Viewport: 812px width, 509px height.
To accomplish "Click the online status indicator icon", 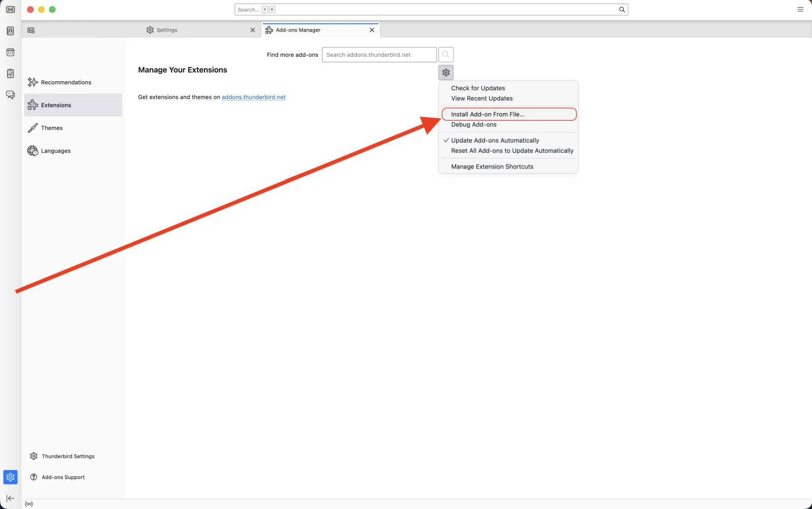I will click(x=29, y=504).
